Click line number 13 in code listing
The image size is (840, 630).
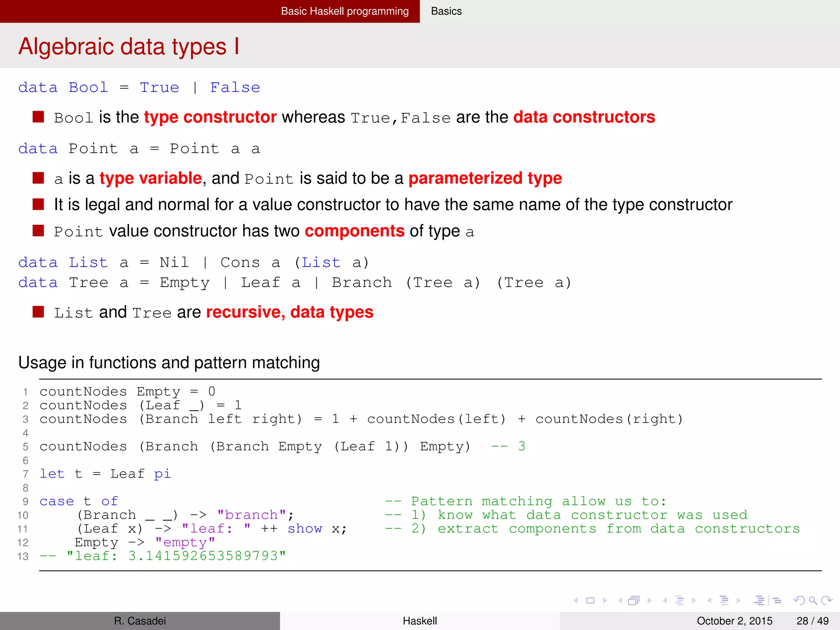pyautogui.click(x=23, y=557)
